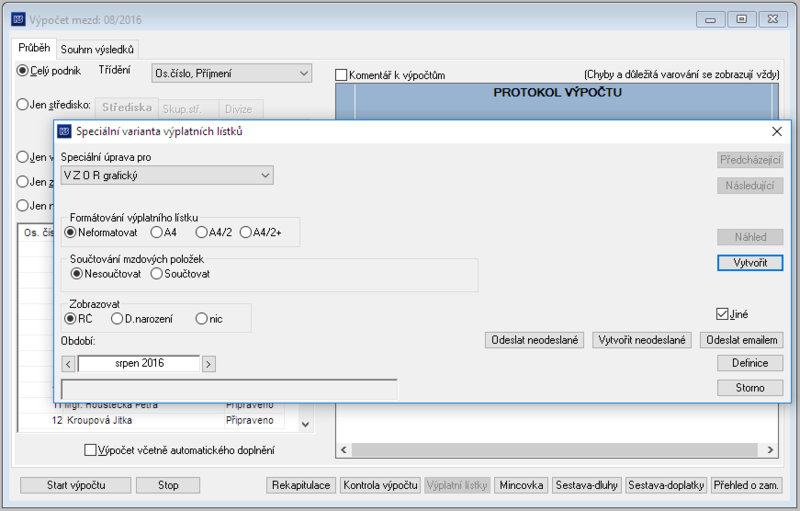
Task: Click the Start výpočtu button
Action: point(76,485)
